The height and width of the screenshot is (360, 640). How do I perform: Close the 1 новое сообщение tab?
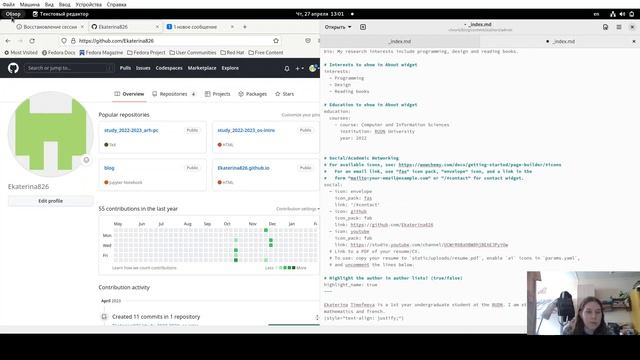[232, 27]
